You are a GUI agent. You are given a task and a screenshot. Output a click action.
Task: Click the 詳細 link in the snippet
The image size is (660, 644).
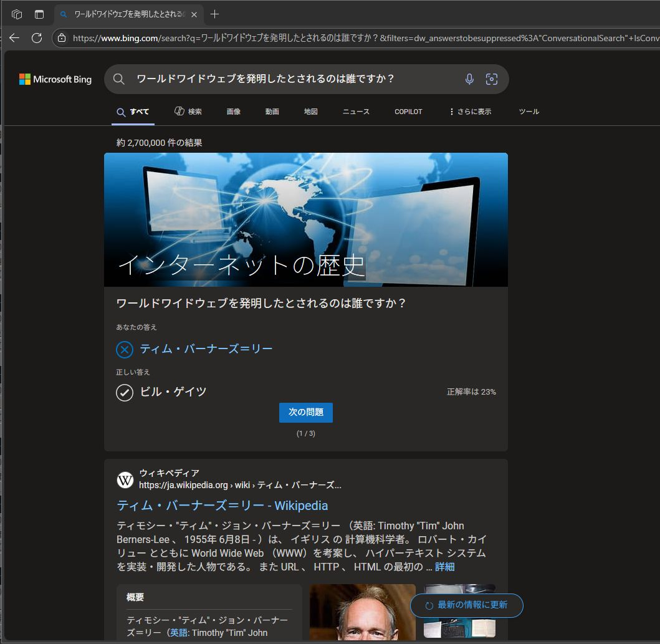tap(445, 567)
